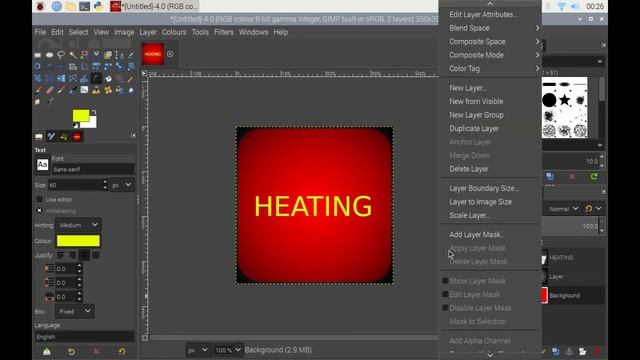Expand Blend Space submenu
Image resolution: width=640 pixels, height=360 pixels.
pyautogui.click(x=491, y=28)
